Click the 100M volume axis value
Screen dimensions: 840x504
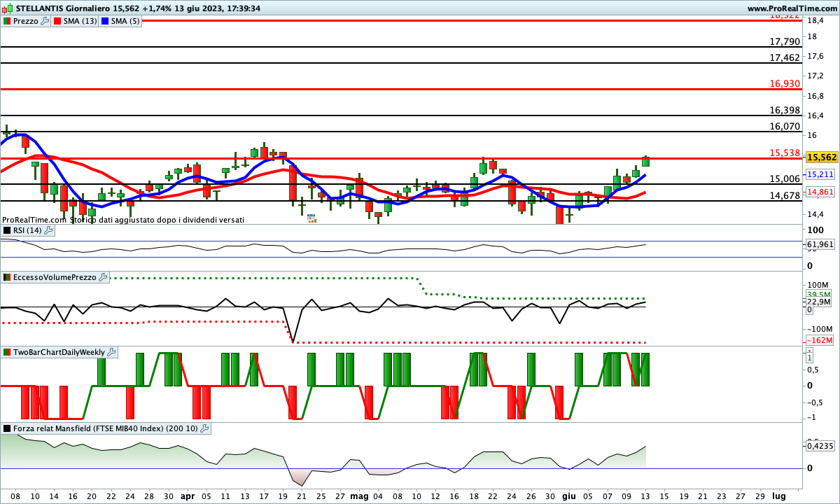coord(818,286)
